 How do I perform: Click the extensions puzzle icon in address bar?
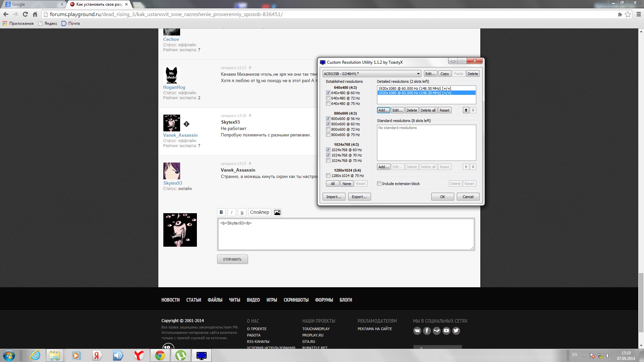pyautogui.click(x=620, y=14)
